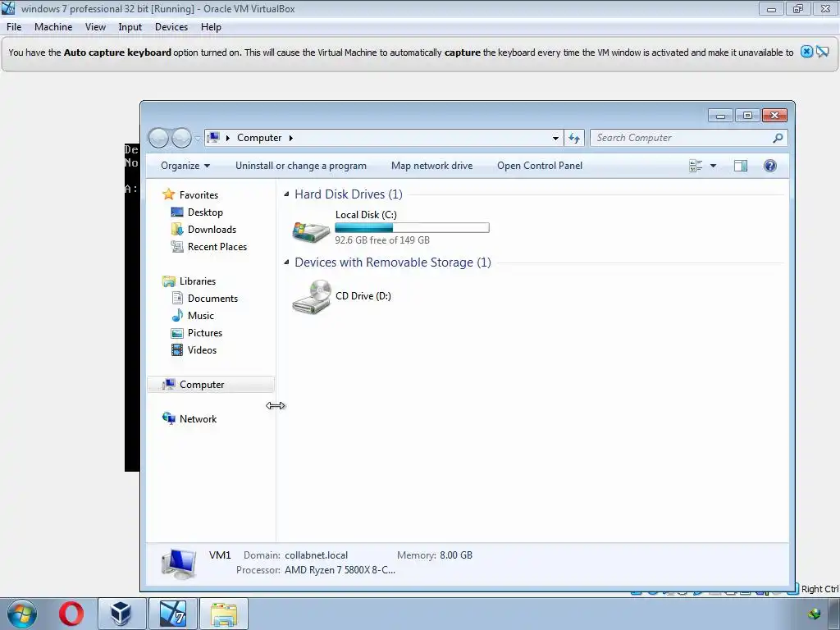Open the Help menu in VirtualBox

pos(211,27)
